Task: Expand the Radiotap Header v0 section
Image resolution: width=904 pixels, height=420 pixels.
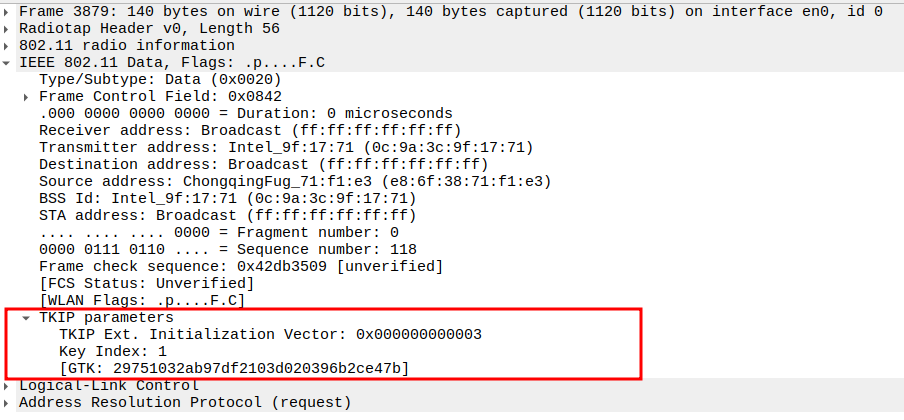Action: pyautogui.click(x=8, y=28)
